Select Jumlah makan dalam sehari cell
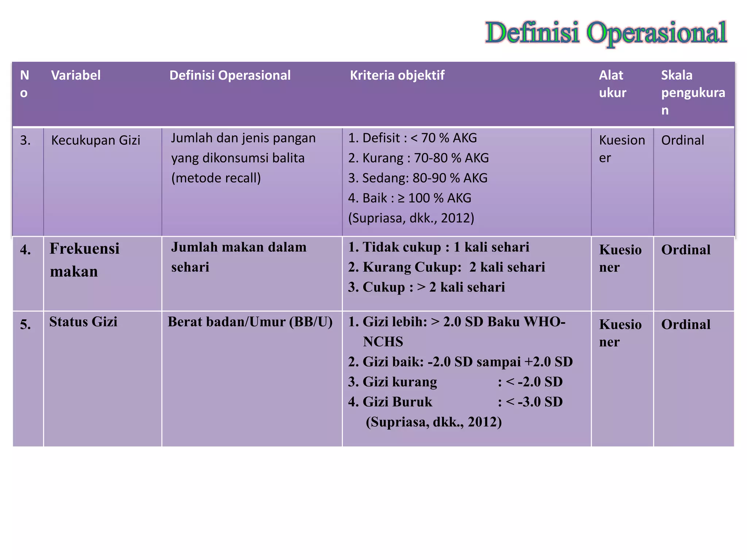Screen dimensions: 747x560 (239, 257)
